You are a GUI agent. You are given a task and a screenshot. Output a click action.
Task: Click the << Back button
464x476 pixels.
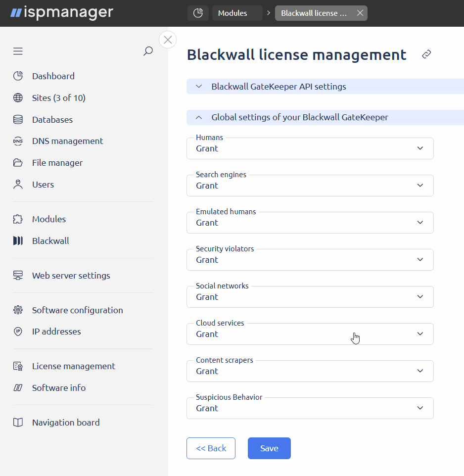point(211,448)
